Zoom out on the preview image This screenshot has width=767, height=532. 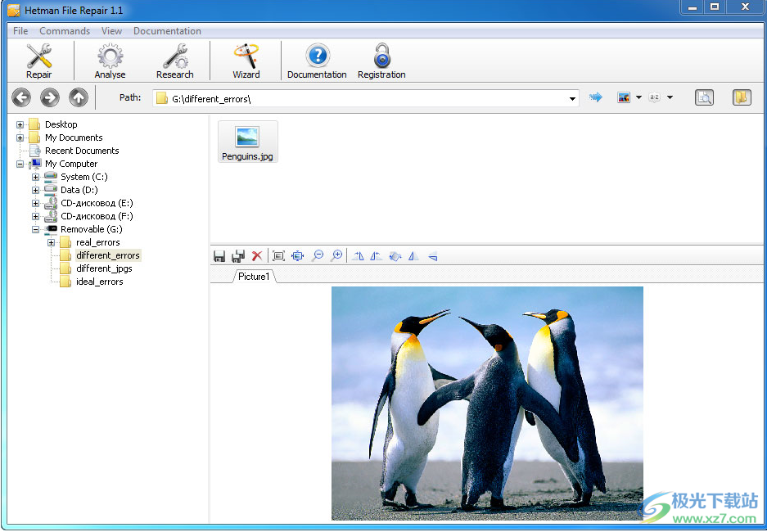tap(318, 255)
